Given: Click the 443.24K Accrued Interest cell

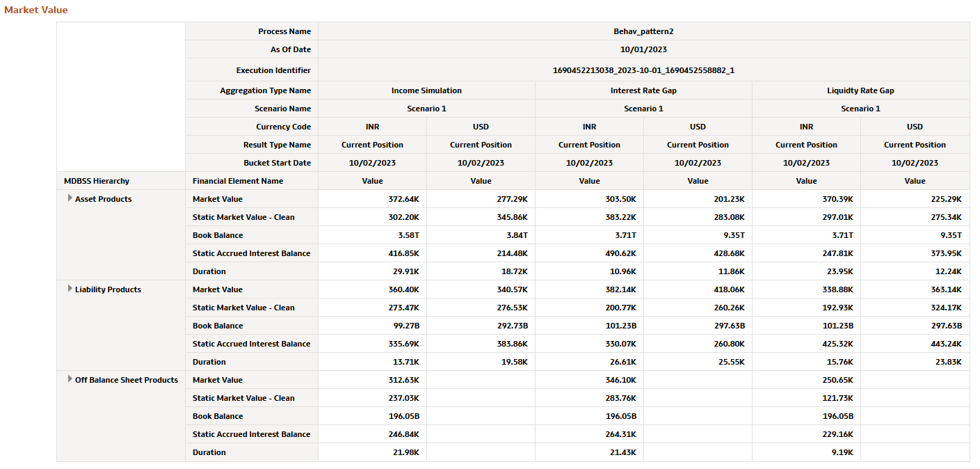Looking at the screenshot, I should click(x=915, y=344).
